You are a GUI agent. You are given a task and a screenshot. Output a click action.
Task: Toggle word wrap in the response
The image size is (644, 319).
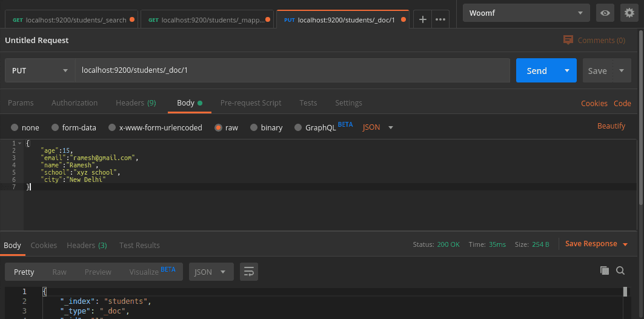pyautogui.click(x=248, y=272)
